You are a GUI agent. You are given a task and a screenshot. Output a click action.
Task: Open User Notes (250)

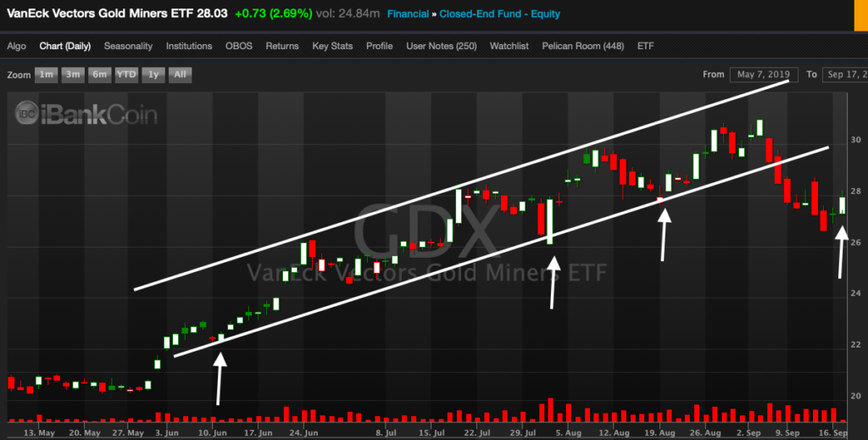(441, 46)
